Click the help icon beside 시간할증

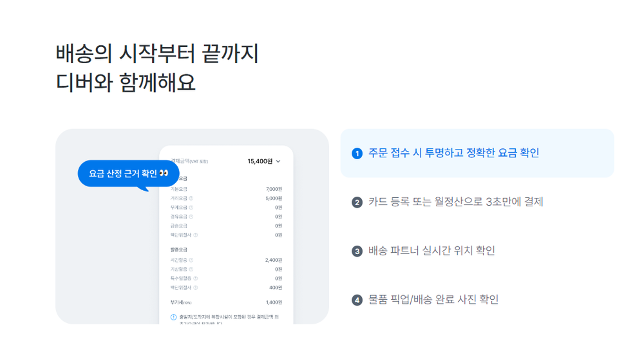coord(191,260)
